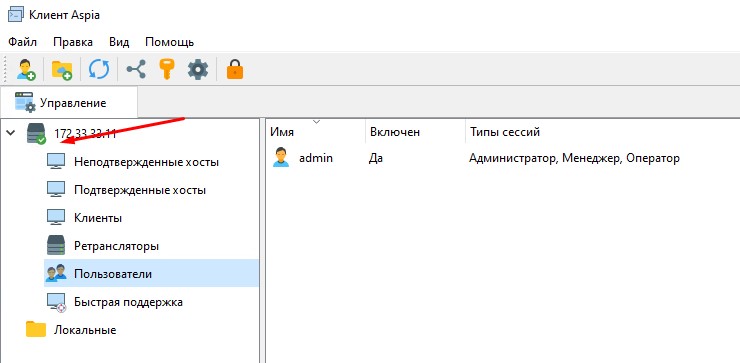The width and height of the screenshot is (740, 363).
Task: Click the monitor icon beside Неподтвержденные хосты
Action: [x=56, y=162]
